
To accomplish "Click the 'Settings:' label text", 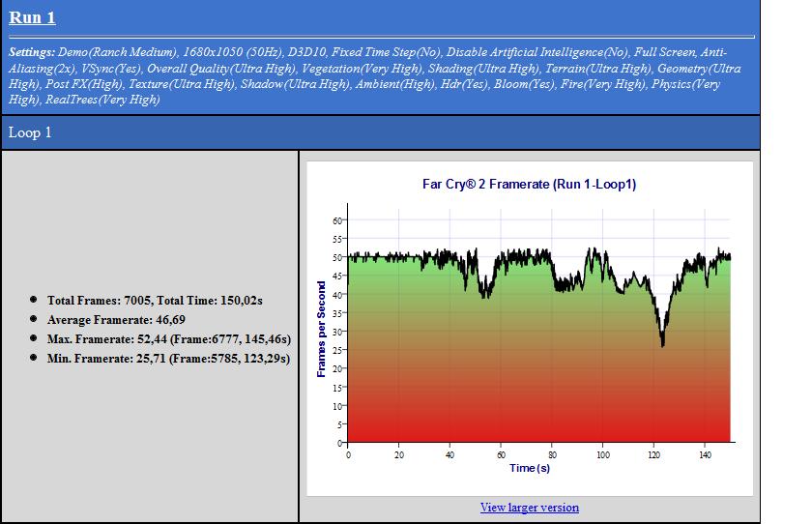I will [x=32, y=52].
